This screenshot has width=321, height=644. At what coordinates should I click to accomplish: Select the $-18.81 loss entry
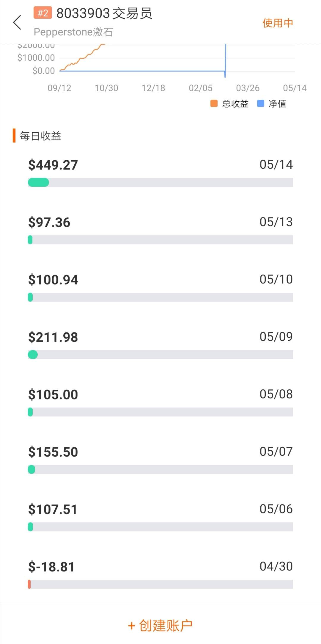pos(51,567)
